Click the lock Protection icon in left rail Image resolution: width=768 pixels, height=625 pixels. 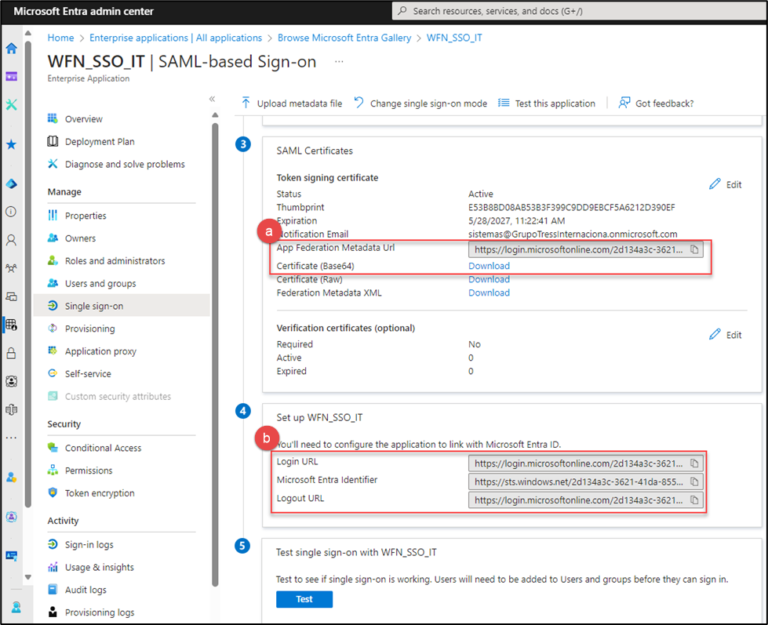[11, 353]
